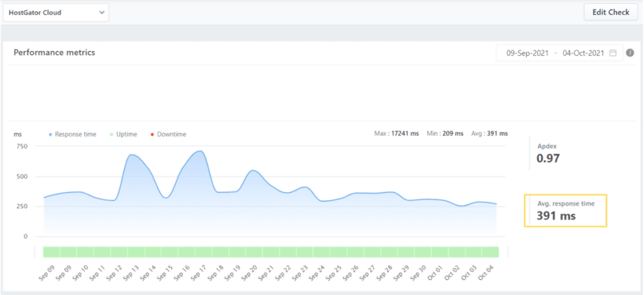Toggle the Downtime legend series
644x295 pixels.
(x=168, y=134)
